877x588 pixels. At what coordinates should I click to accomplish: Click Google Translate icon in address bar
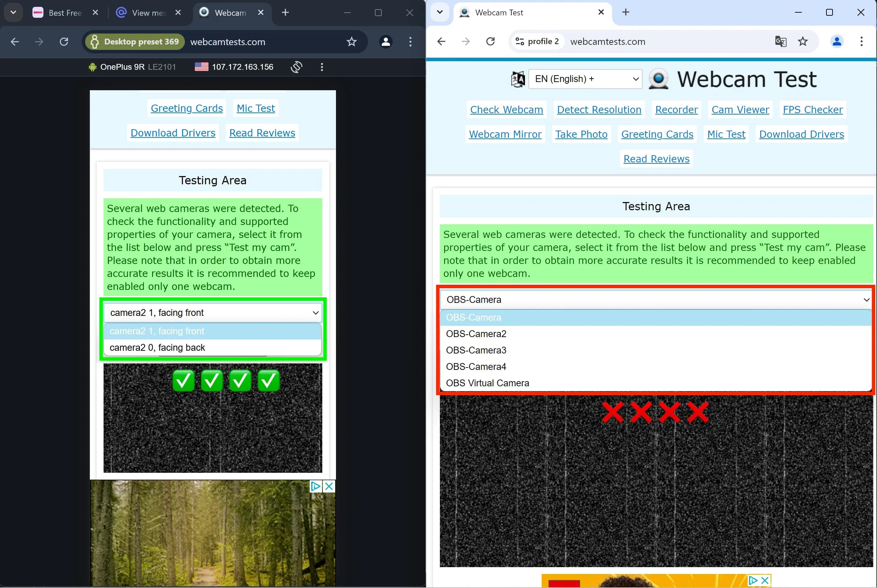pos(780,41)
